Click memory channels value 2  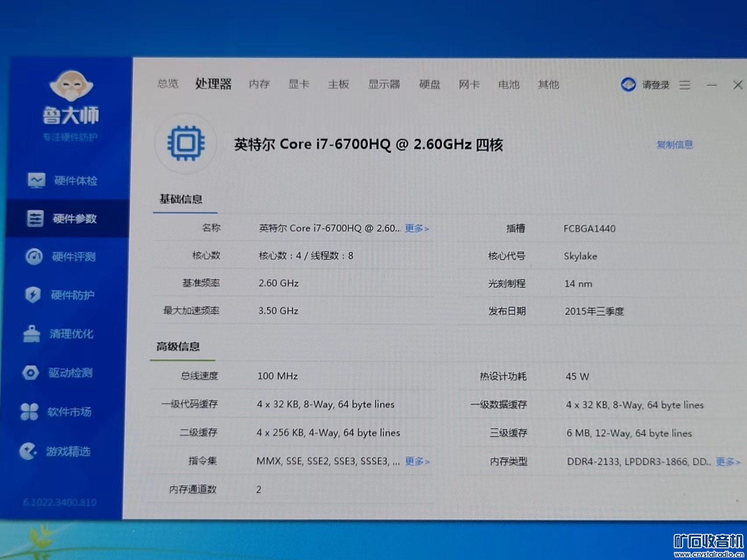pos(259,490)
